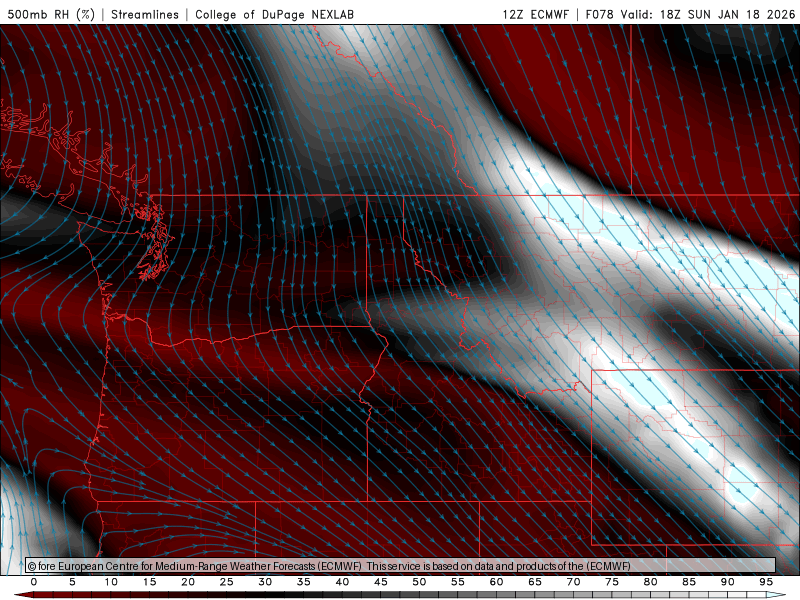Click "College of DuPage NEXLAB" header text

coord(274,14)
